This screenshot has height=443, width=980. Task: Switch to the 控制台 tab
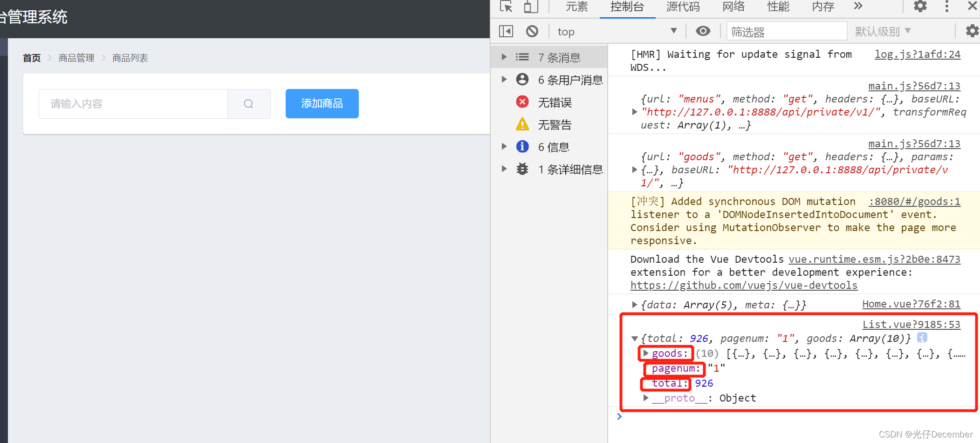627,7
